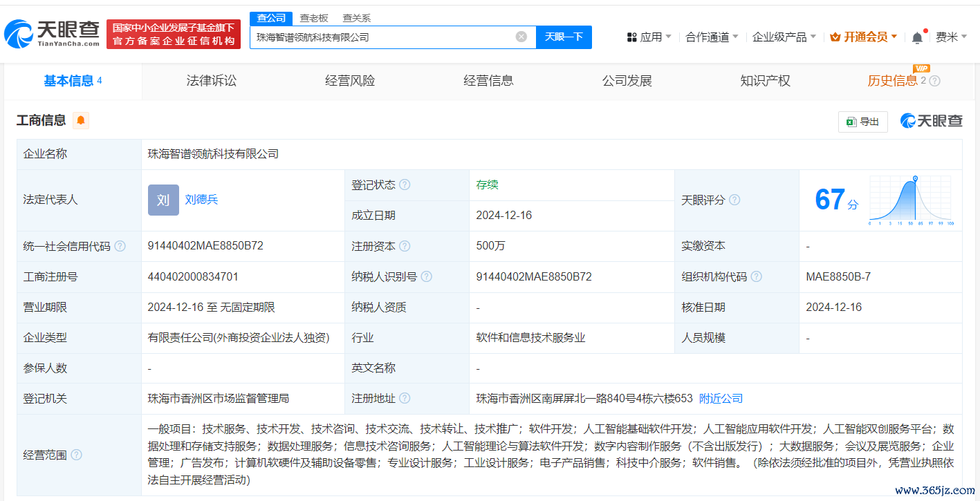The image size is (980, 501).
Task: Switch to the 经营信息 tab
Action: point(488,81)
